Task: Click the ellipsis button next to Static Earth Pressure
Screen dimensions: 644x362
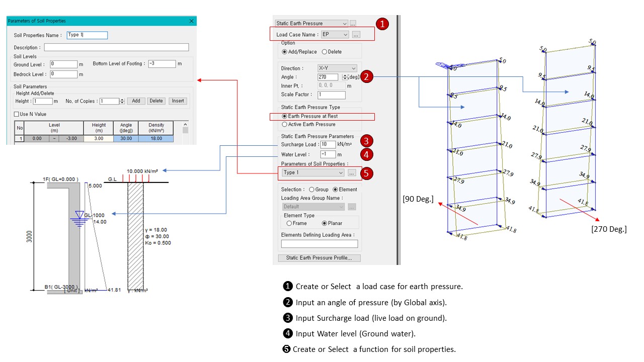Action: click(x=353, y=24)
